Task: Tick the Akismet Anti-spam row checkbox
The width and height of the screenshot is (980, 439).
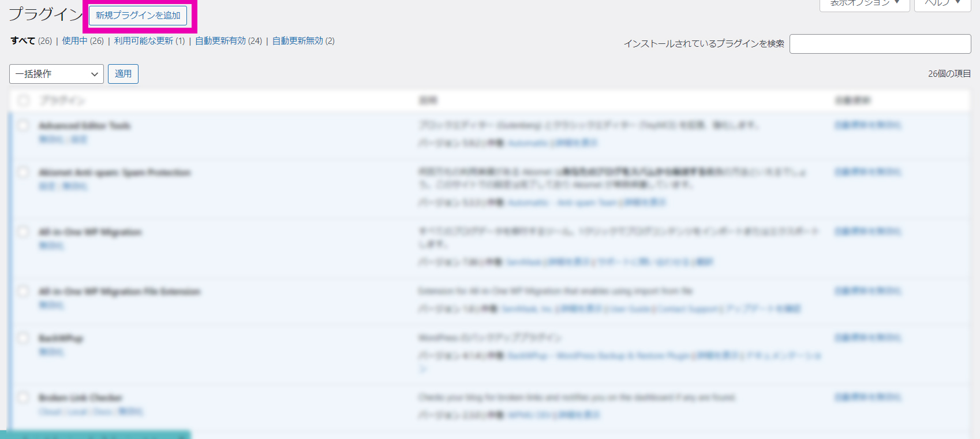Action: [x=24, y=172]
